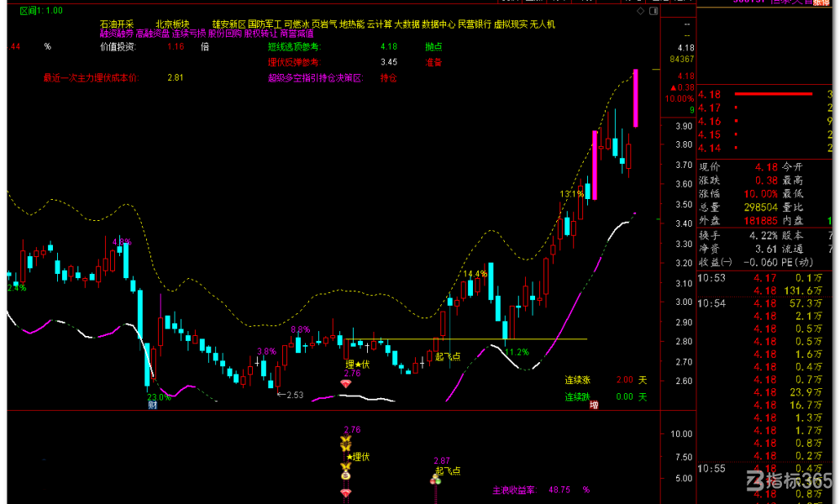Click the red diamond below 埋★伏 label
The height and width of the screenshot is (504, 840).
tap(346, 384)
